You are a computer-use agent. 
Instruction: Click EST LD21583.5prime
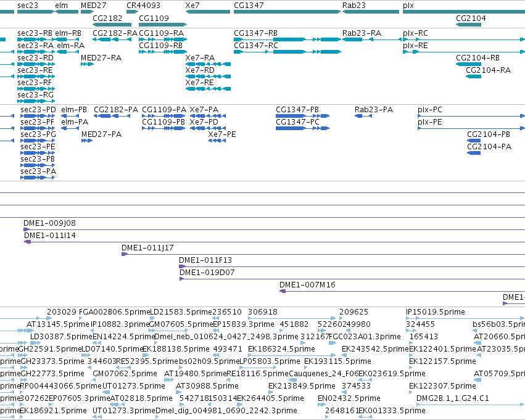pos(181,312)
